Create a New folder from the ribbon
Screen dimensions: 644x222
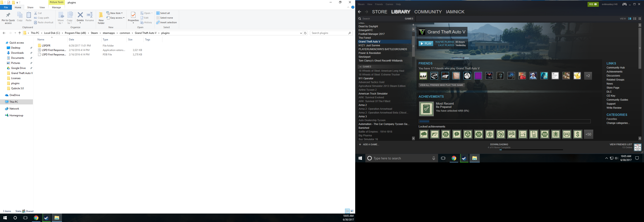click(x=101, y=18)
